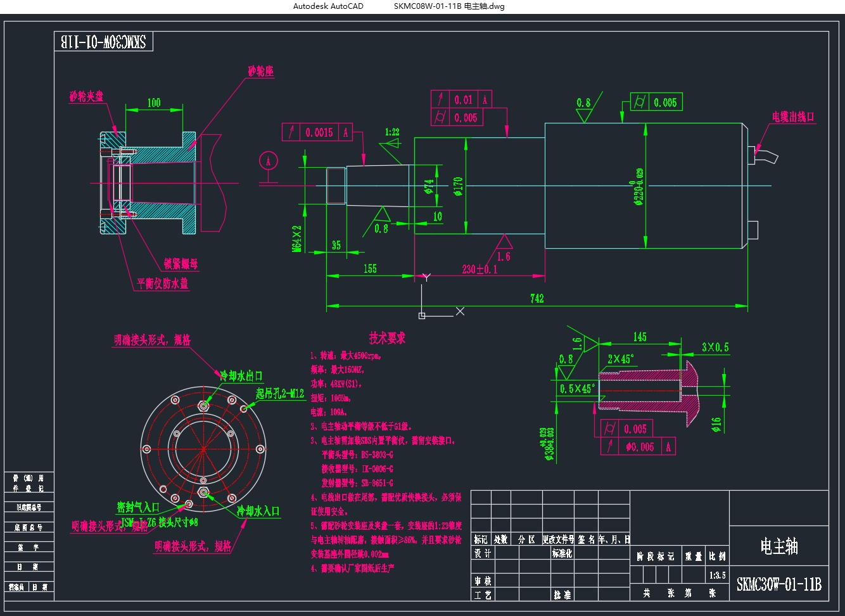Select the 起吊孔2-M12 annotation

[280, 393]
